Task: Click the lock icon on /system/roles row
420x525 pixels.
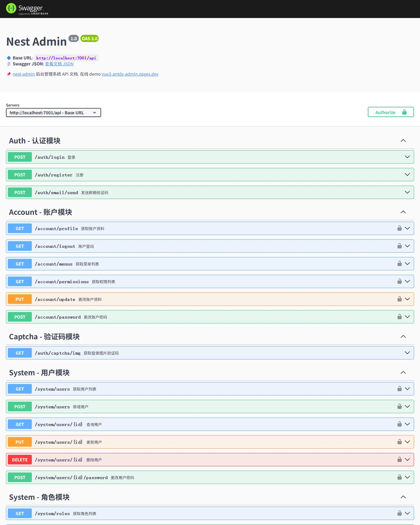Action: click(x=399, y=513)
